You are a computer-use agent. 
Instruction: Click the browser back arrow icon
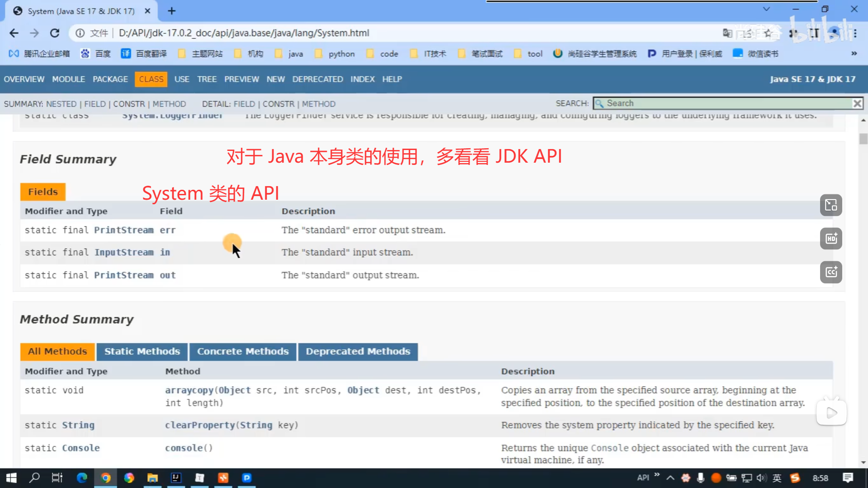[x=14, y=33]
